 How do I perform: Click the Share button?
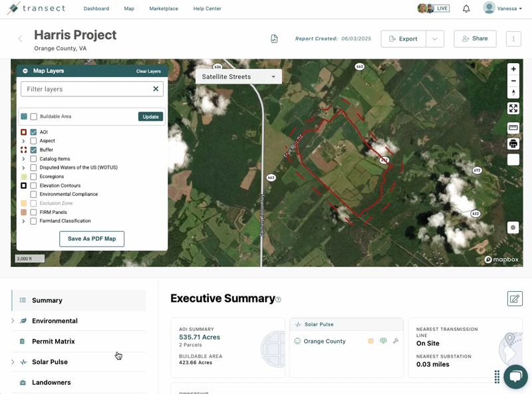click(475, 39)
